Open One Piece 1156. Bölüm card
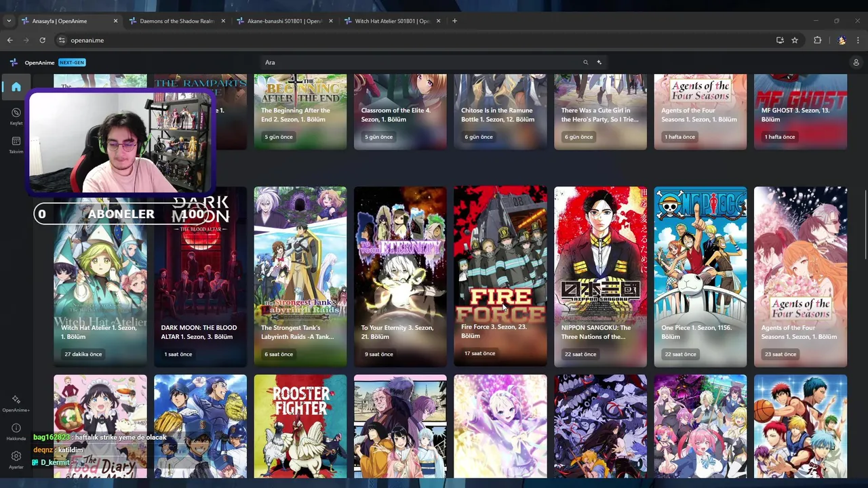Image resolution: width=868 pixels, height=488 pixels. [701, 277]
